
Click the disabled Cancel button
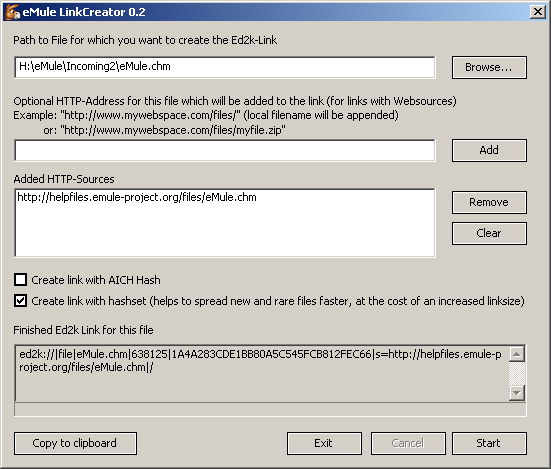click(408, 443)
